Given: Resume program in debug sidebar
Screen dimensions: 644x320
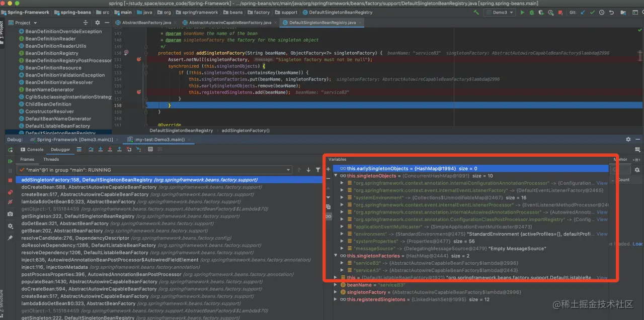Looking at the screenshot, I should point(10,161).
